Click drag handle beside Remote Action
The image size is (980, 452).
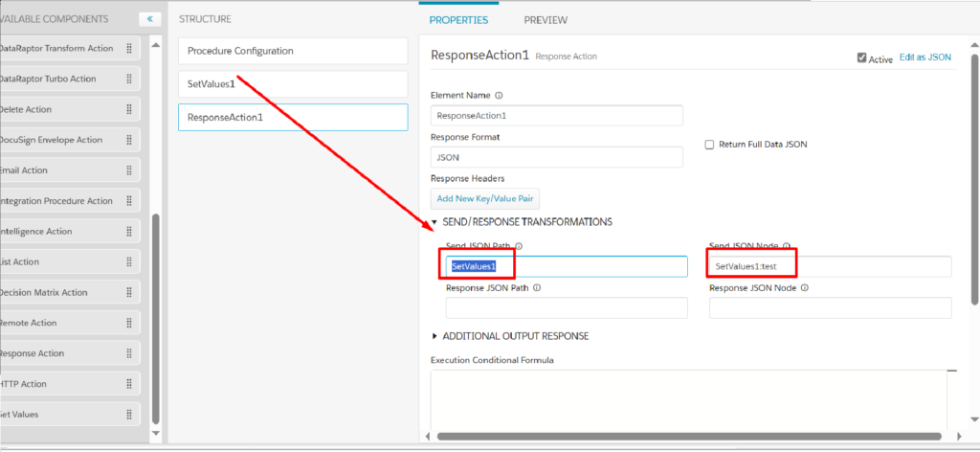coord(129,323)
